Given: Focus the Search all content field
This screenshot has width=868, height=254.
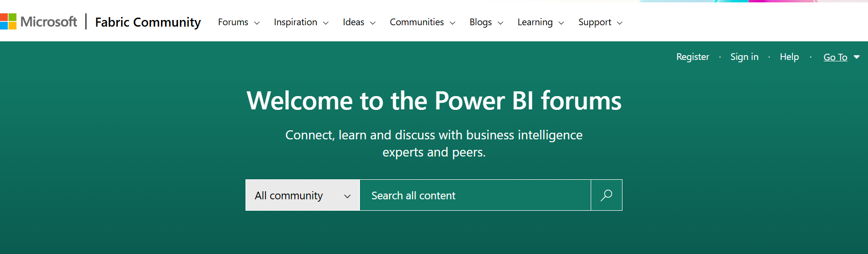Looking at the screenshot, I should pyautogui.click(x=475, y=195).
